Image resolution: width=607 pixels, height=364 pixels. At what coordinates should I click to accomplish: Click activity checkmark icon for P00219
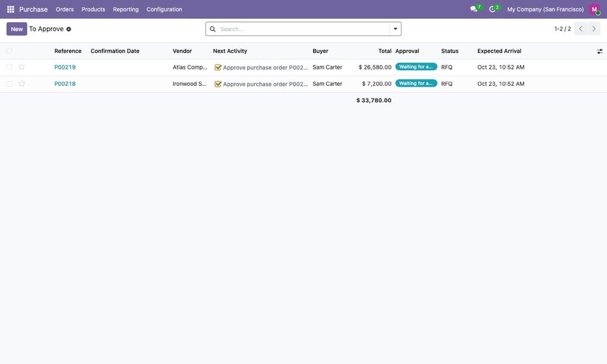[218, 68]
